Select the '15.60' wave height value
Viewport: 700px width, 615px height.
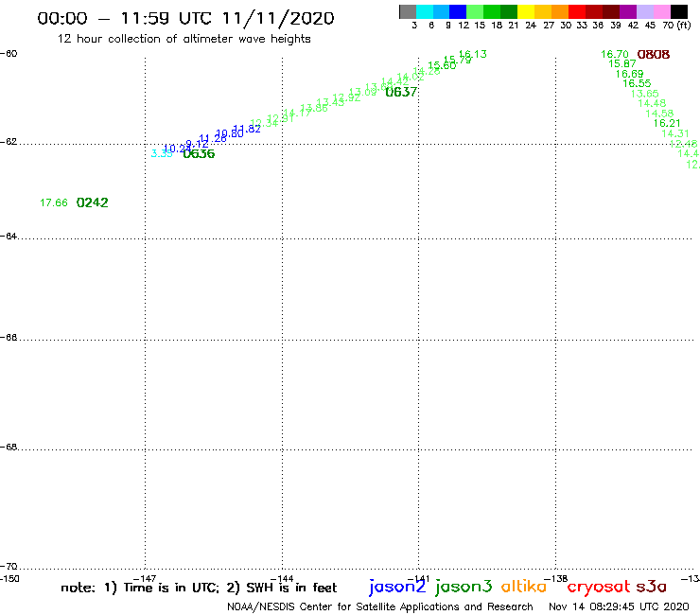[x=442, y=65]
